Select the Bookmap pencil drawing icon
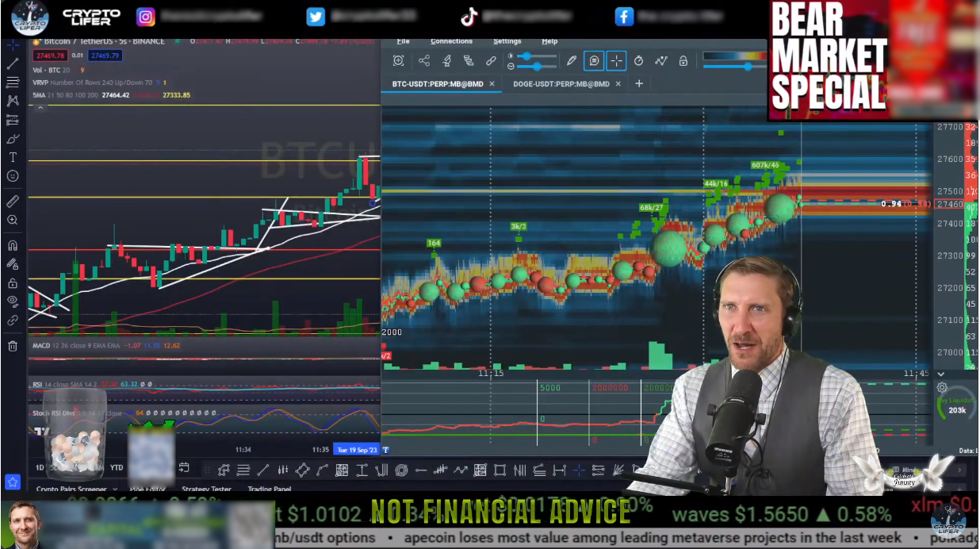Viewport: 980px width, 549px height. (x=572, y=60)
